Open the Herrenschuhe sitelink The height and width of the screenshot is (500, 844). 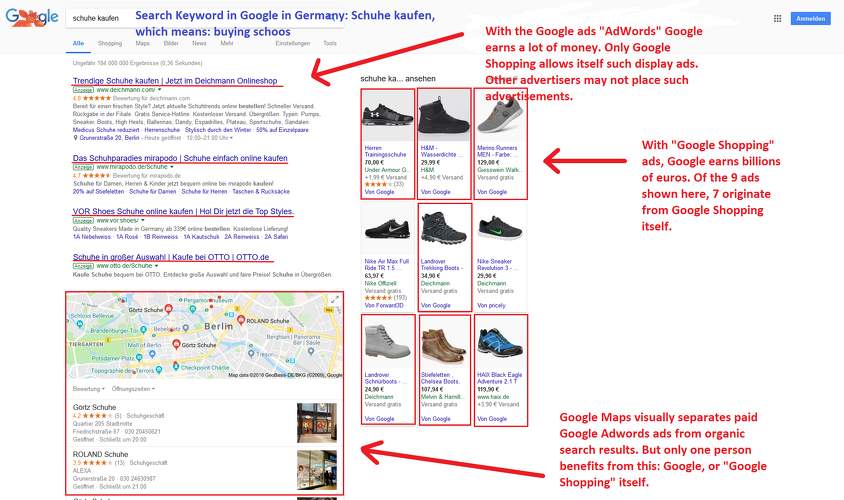162,130
